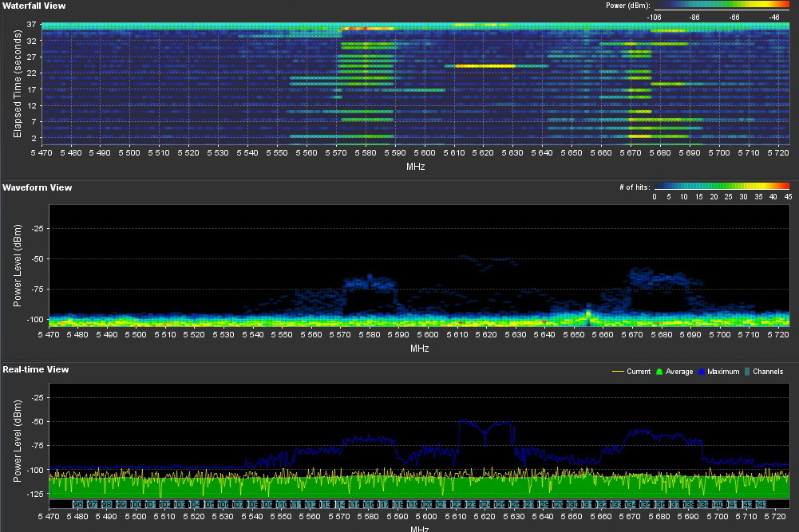Click '-75' on Real-time View power axis

(37, 445)
